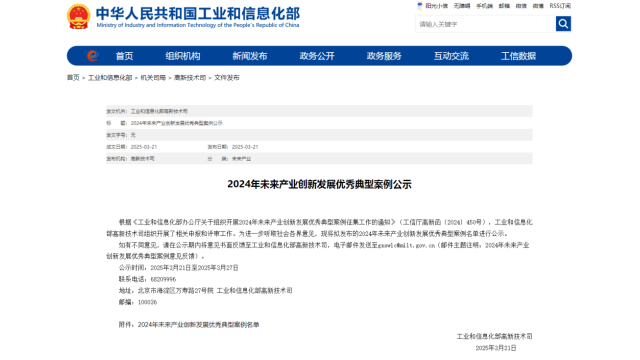
Task: Open the RSS订阅 link
Action: coord(560,6)
